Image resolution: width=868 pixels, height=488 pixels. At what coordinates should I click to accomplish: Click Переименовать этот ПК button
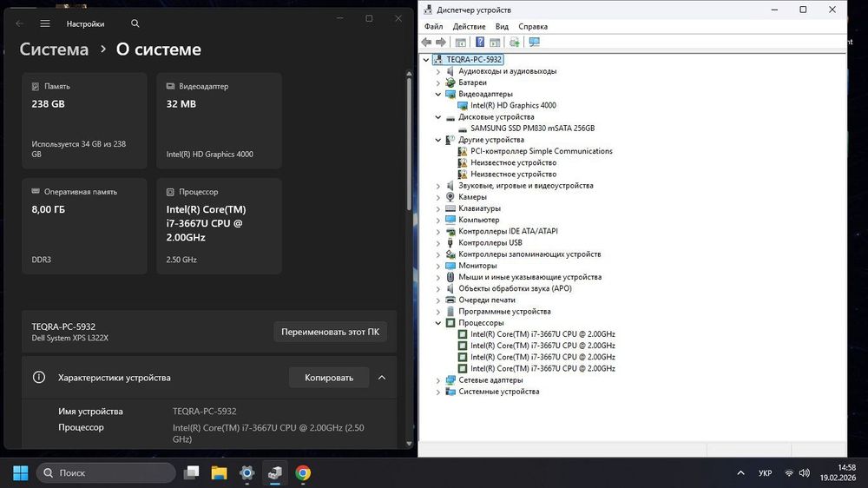pyautogui.click(x=330, y=332)
